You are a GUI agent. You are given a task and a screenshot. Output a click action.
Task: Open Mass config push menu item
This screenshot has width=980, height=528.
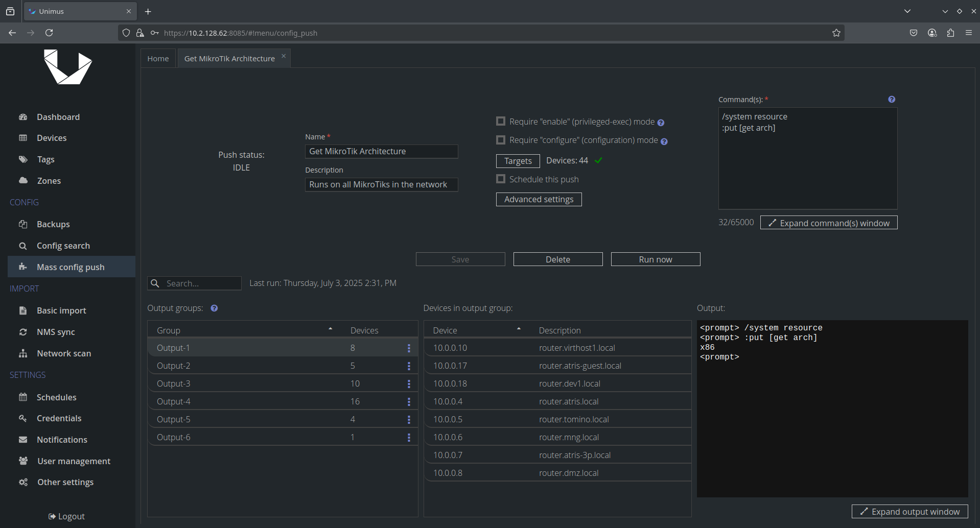click(x=71, y=267)
